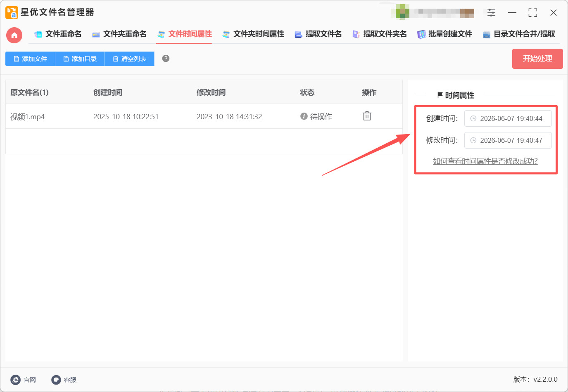Maximize the application window

(x=533, y=13)
